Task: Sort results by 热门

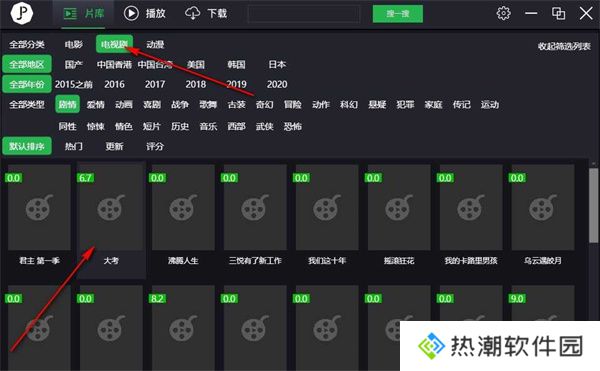Action: [74, 146]
